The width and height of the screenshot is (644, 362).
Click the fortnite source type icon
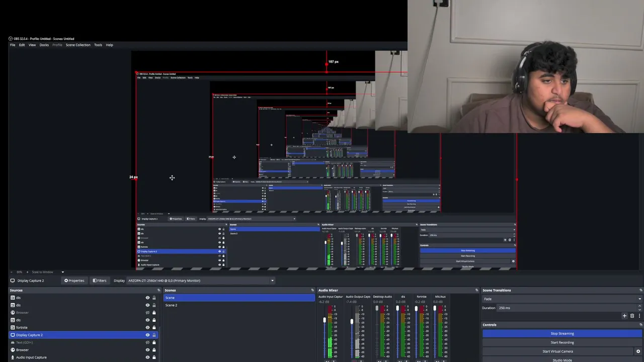pyautogui.click(x=13, y=327)
